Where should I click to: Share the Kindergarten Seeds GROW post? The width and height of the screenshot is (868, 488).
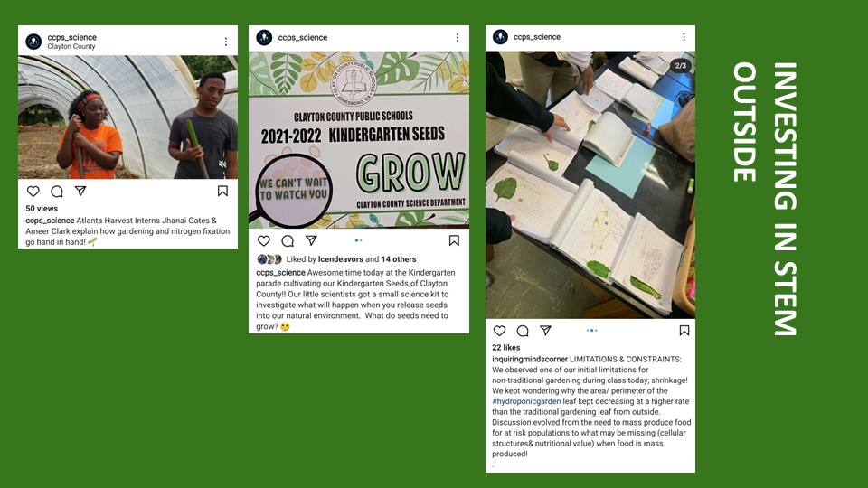pos(311,240)
